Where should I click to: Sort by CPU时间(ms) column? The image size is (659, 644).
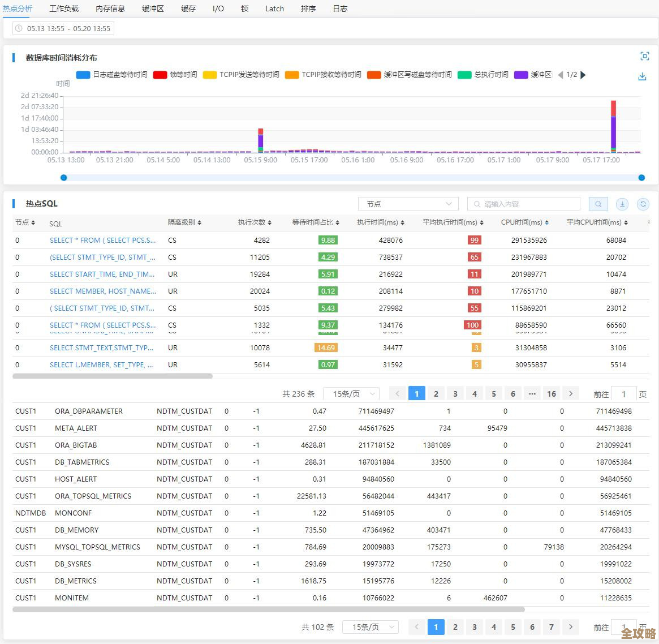tap(524, 222)
